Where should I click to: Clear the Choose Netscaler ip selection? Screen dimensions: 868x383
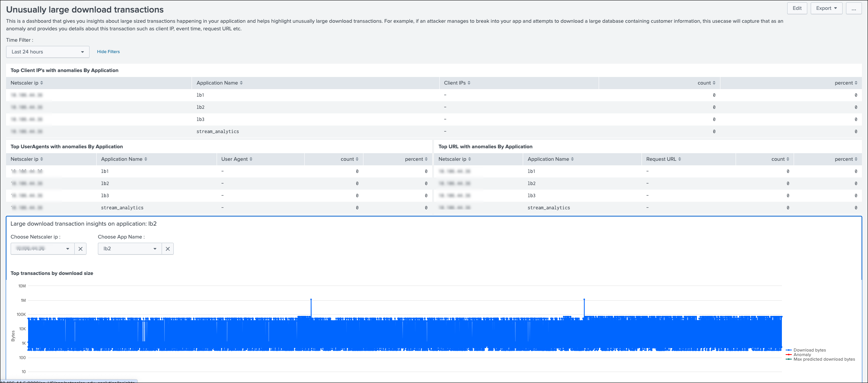80,249
